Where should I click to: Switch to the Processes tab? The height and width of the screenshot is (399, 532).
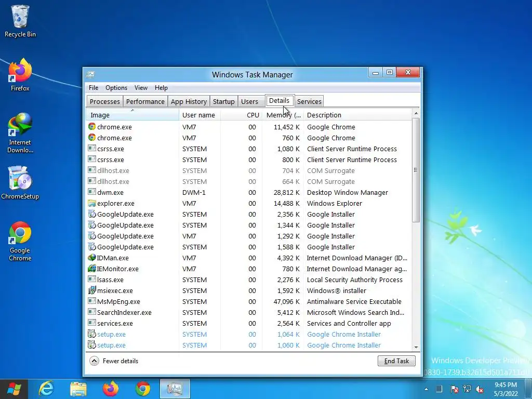click(x=104, y=101)
